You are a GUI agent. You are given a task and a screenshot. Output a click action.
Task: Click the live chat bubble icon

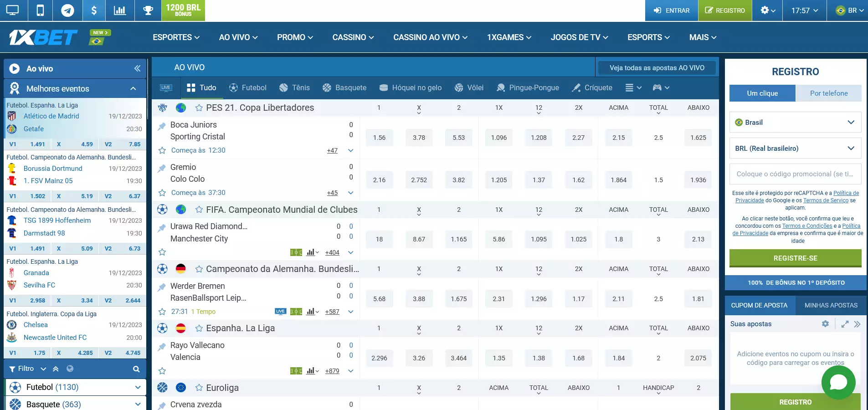click(x=838, y=383)
